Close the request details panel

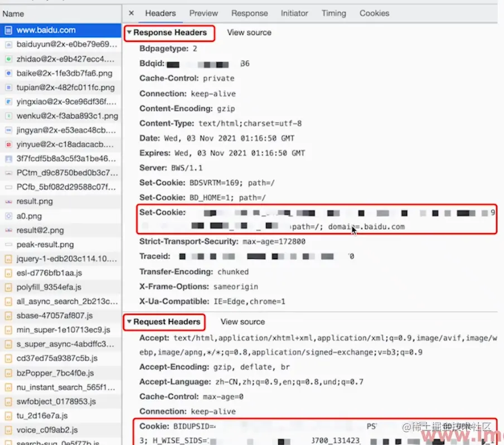click(131, 13)
